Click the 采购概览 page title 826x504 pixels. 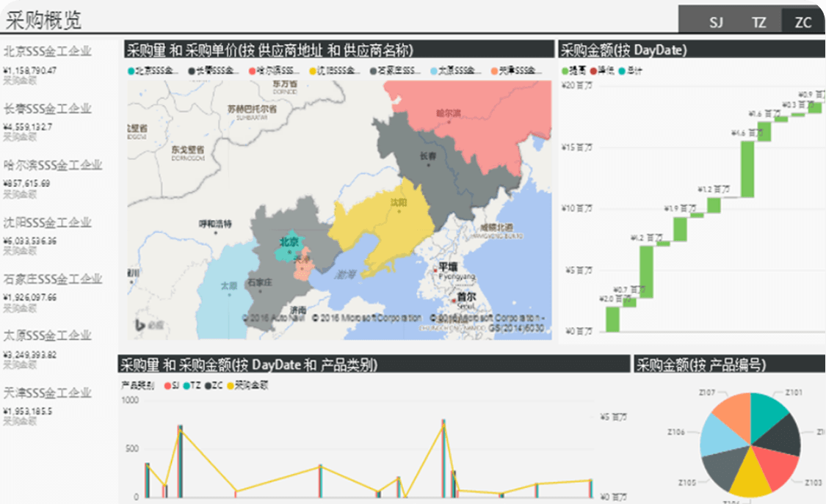(43, 21)
